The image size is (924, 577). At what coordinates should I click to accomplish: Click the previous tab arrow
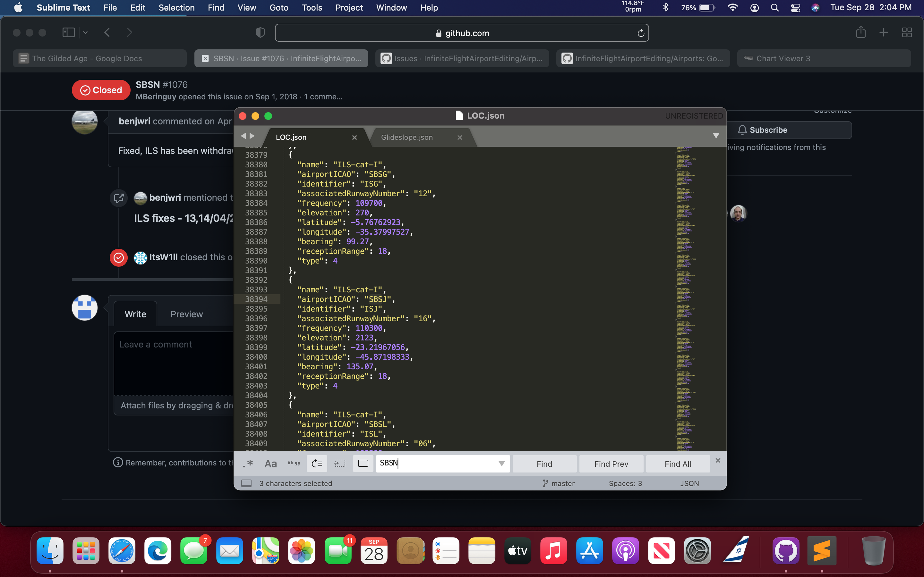click(243, 136)
